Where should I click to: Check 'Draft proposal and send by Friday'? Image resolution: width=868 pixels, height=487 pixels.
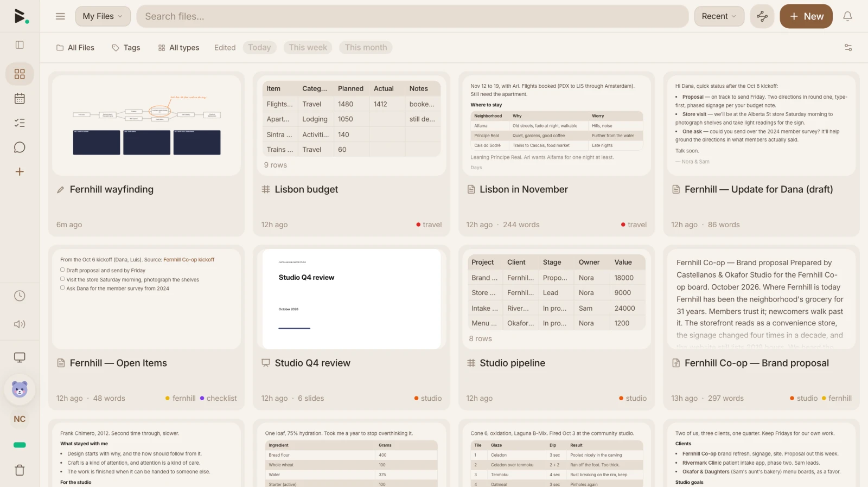coord(62,270)
